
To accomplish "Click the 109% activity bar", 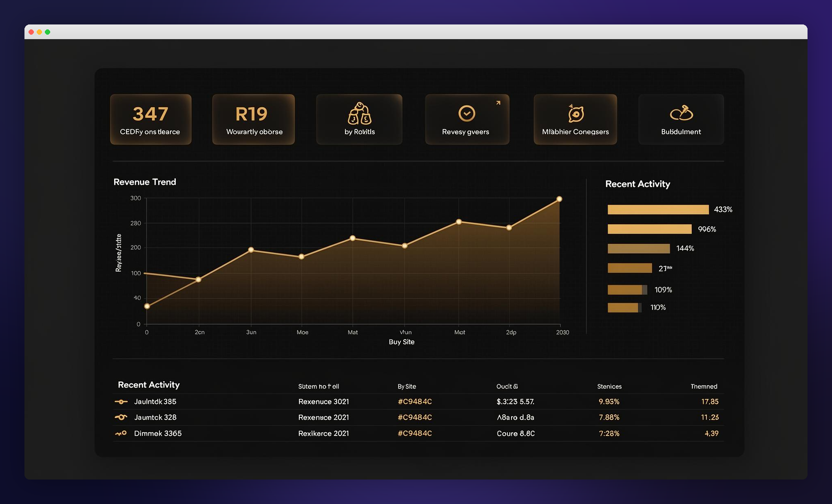I will 627,290.
